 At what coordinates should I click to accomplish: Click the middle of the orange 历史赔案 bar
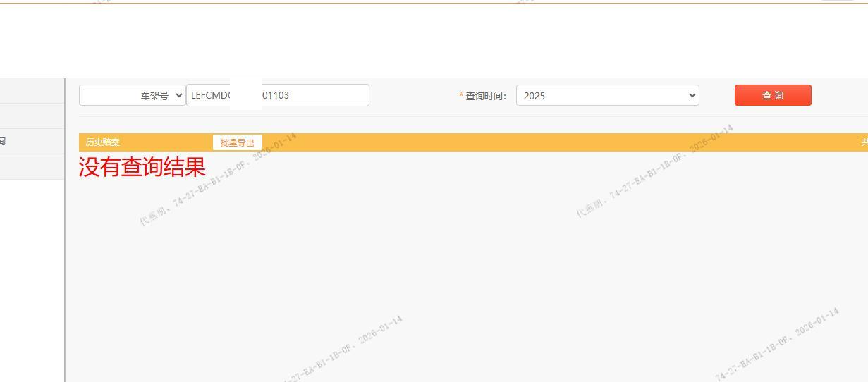(x=494, y=142)
